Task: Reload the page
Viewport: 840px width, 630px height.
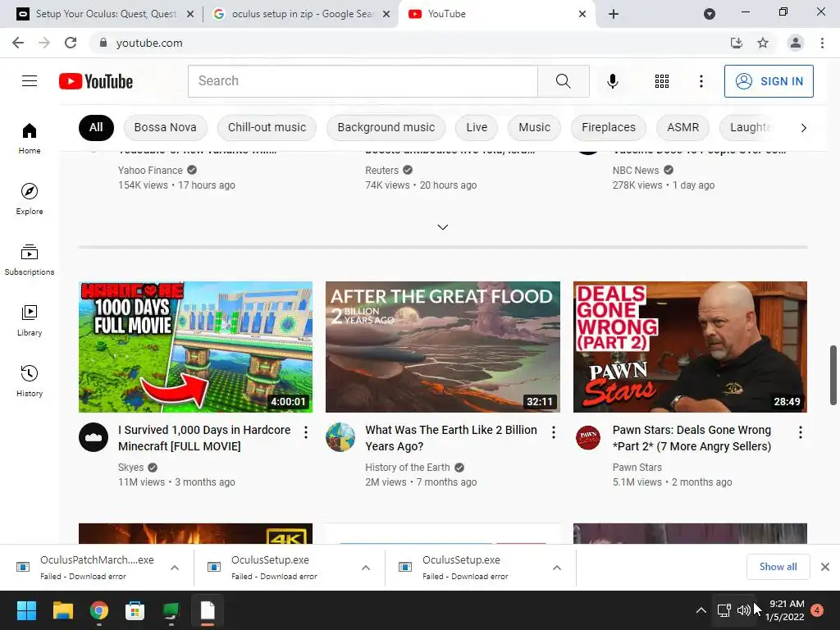Action: click(71, 43)
